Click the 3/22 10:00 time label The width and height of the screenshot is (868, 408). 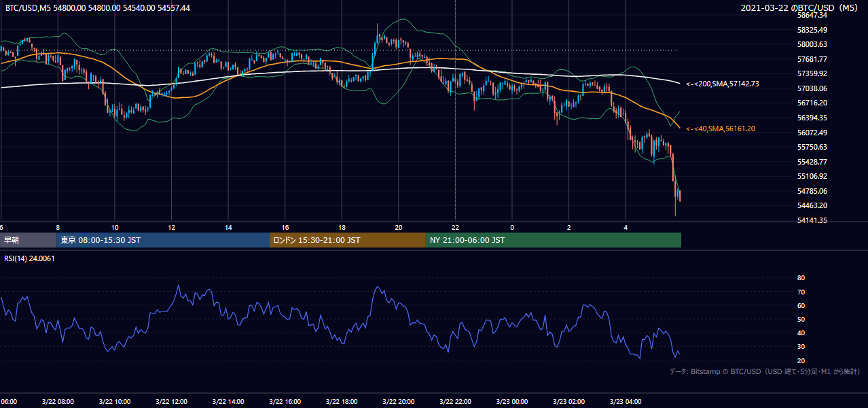(115, 401)
